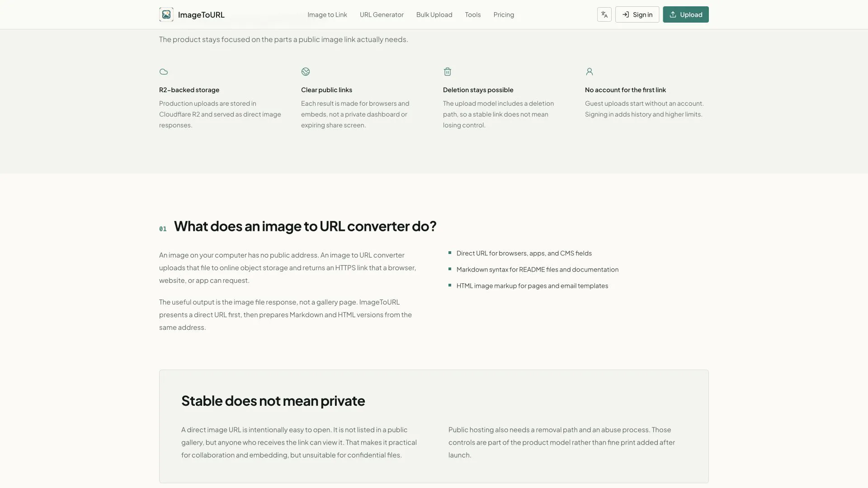Open the URL Generator nav item

click(x=382, y=14)
